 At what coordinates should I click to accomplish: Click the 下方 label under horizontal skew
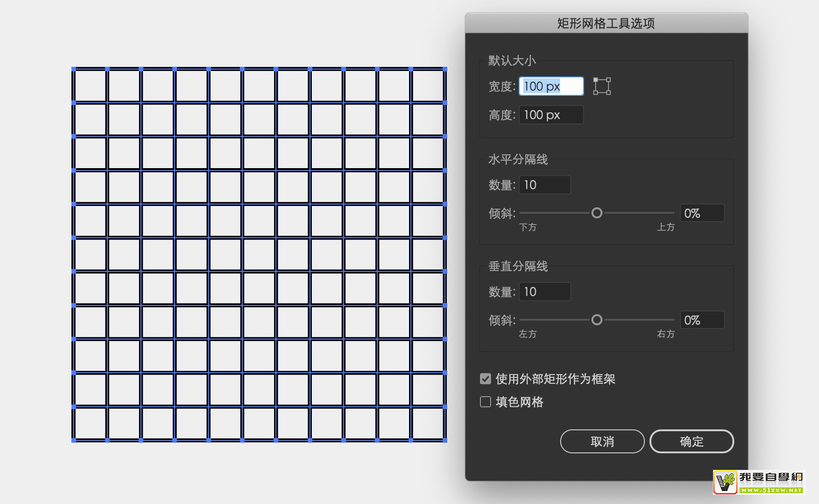coord(527,227)
